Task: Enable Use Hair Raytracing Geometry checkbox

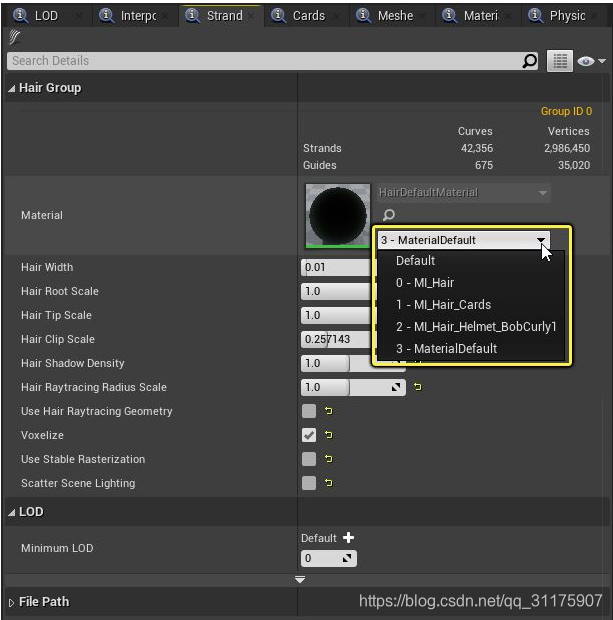Action: click(309, 411)
